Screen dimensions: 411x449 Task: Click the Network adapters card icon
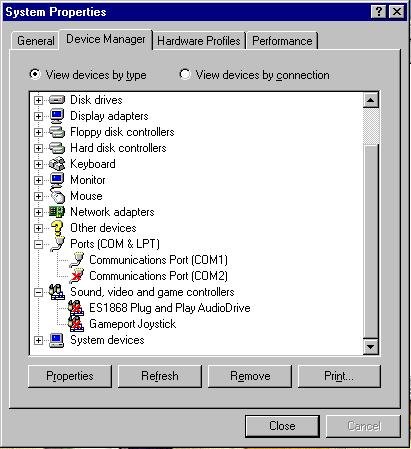pos(57,212)
